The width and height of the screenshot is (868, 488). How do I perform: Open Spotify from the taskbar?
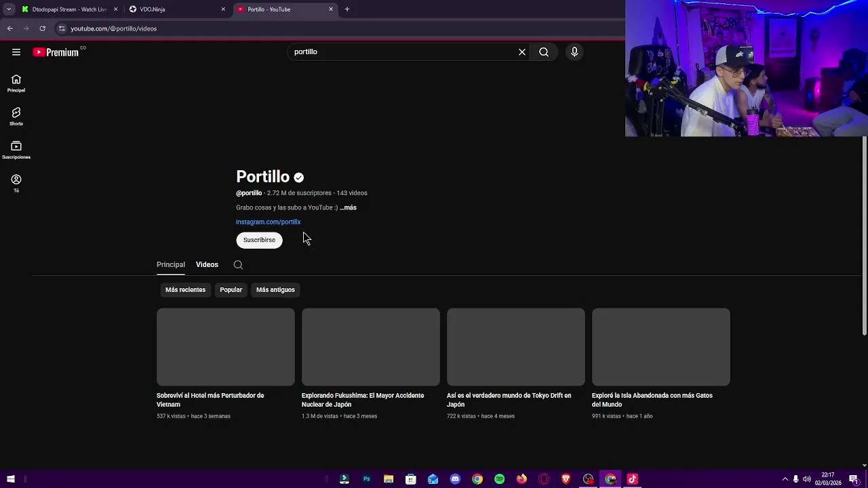500,479
